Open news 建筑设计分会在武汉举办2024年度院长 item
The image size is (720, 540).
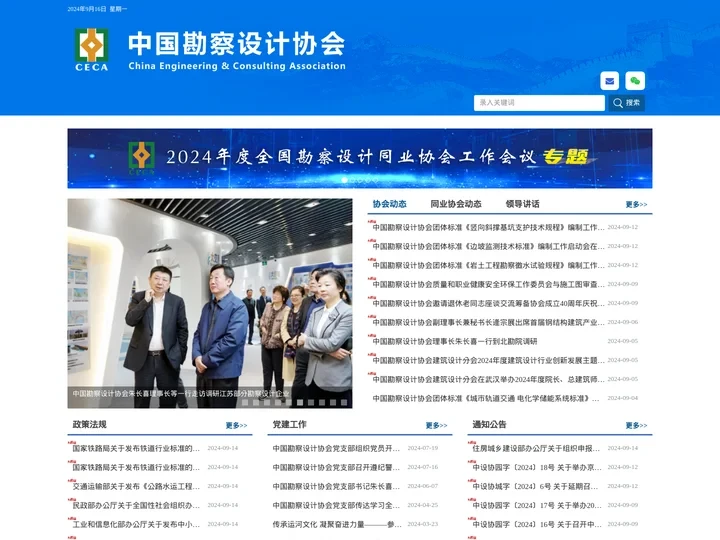coord(489,379)
